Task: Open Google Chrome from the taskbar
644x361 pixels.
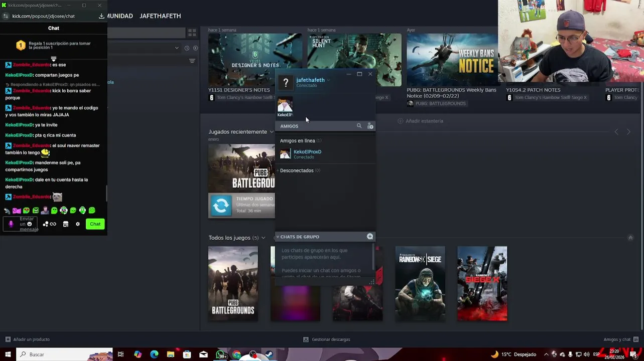Action: (x=236, y=354)
